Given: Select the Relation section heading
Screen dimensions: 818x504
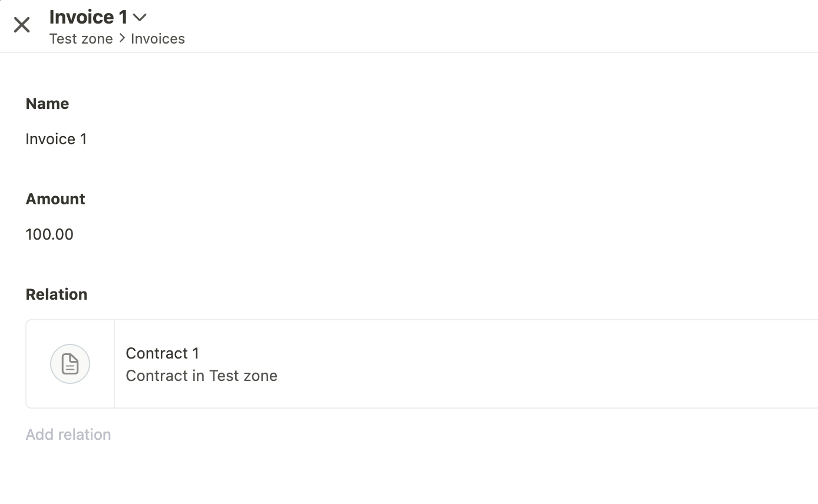Looking at the screenshot, I should pyautogui.click(x=57, y=294).
